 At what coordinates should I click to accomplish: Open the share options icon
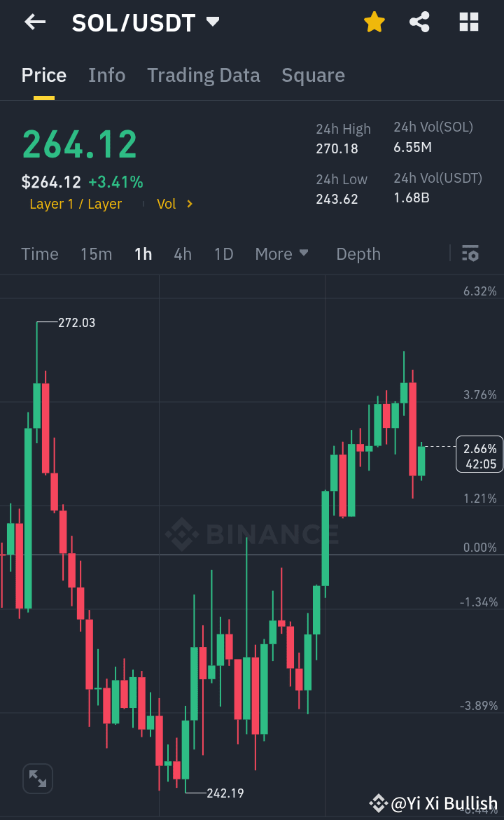(x=419, y=22)
